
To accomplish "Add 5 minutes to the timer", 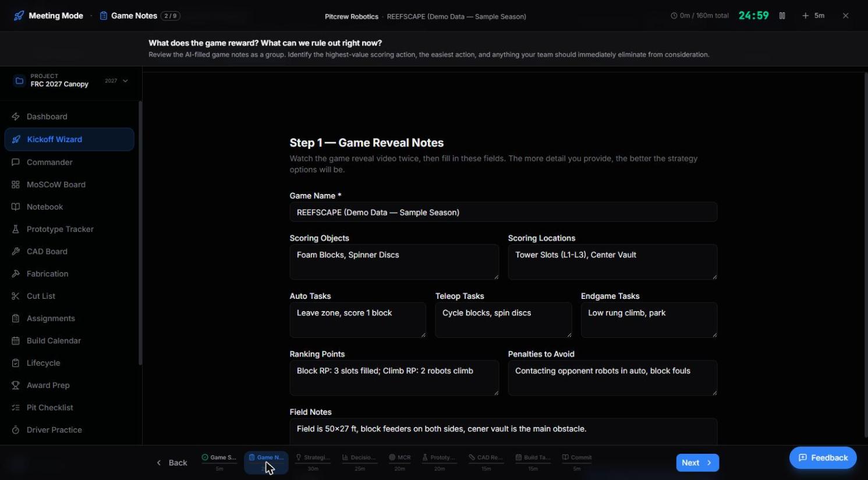I will click(x=813, y=16).
